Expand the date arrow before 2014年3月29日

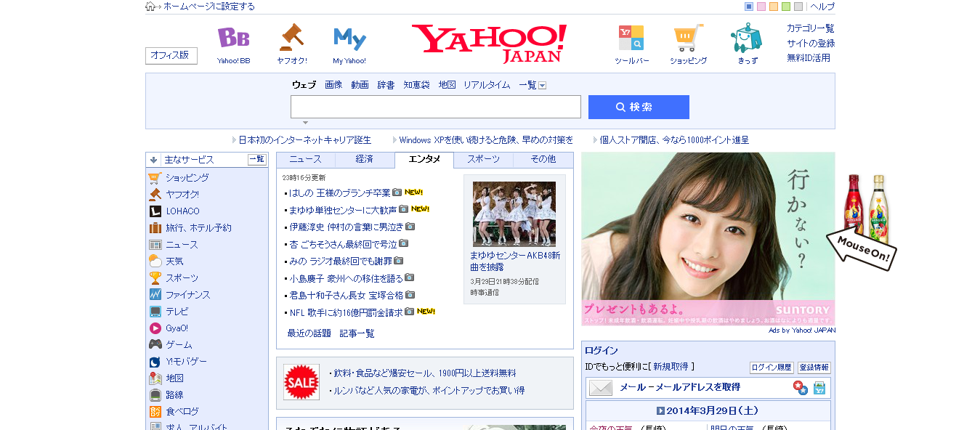pyautogui.click(x=660, y=410)
